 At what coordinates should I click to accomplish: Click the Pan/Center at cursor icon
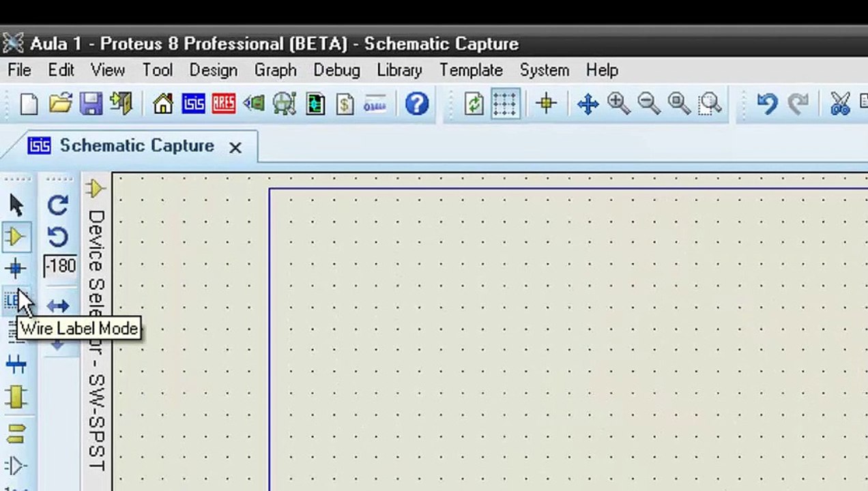coord(588,104)
